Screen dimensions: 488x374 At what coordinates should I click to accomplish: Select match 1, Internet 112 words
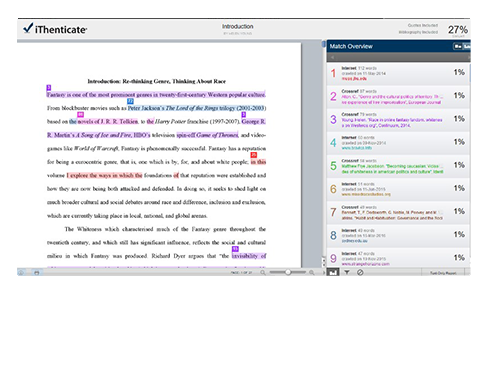[398, 73]
